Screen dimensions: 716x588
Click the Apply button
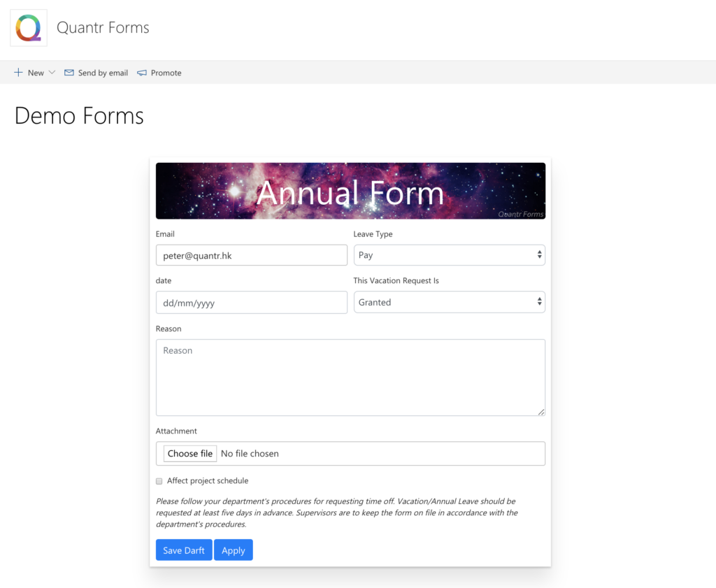(234, 550)
